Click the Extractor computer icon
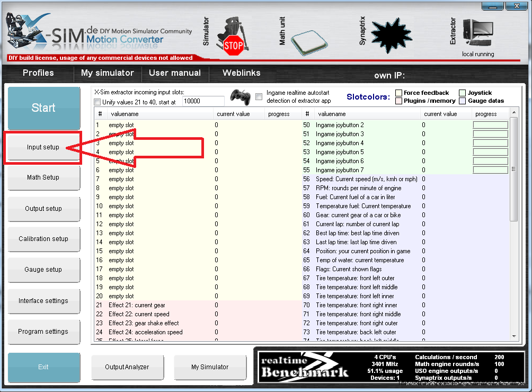This screenshot has height=392, width=532. tap(477, 34)
